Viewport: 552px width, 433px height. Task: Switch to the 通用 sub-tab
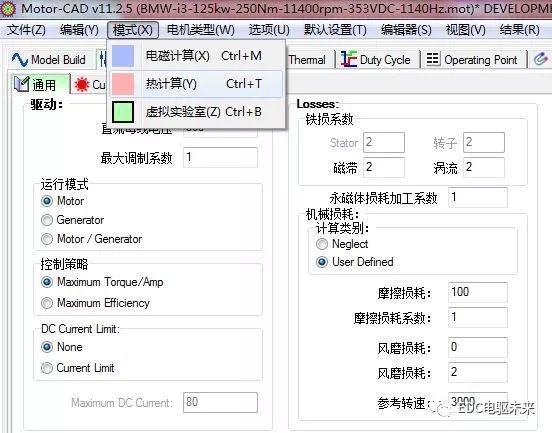[x=39, y=84]
